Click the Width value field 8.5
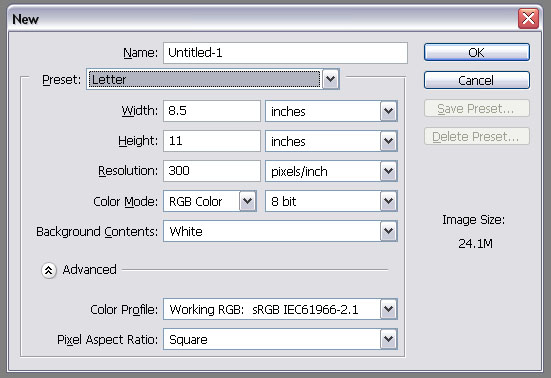 (x=212, y=111)
